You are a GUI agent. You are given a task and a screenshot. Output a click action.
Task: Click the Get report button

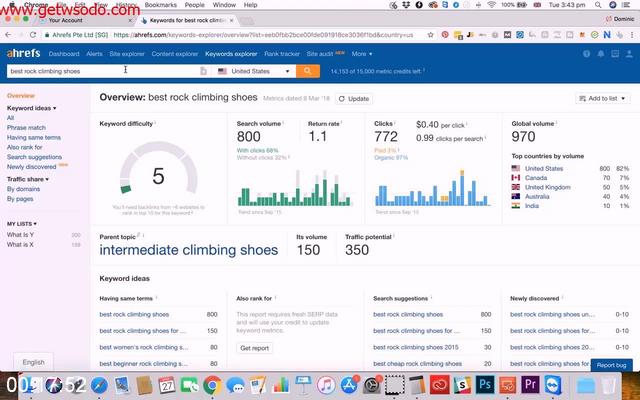254,348
